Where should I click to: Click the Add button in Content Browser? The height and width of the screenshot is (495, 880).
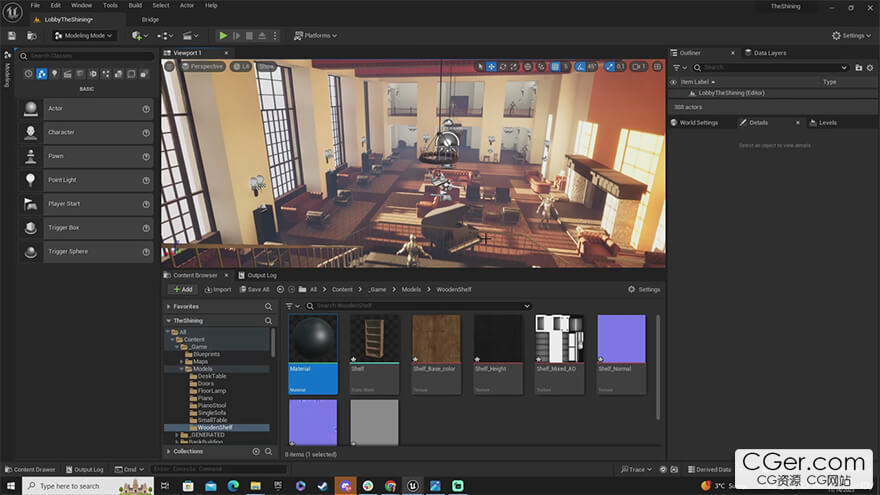pos(182,290)
